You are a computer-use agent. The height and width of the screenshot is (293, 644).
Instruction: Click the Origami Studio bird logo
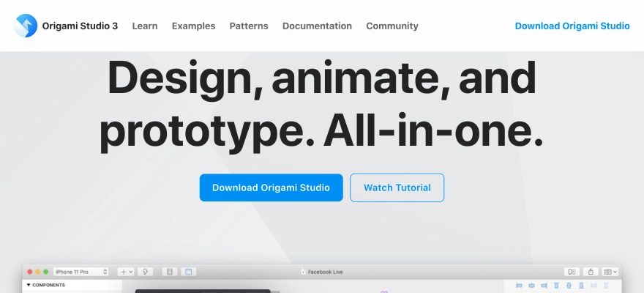click(x=26, y=26)
